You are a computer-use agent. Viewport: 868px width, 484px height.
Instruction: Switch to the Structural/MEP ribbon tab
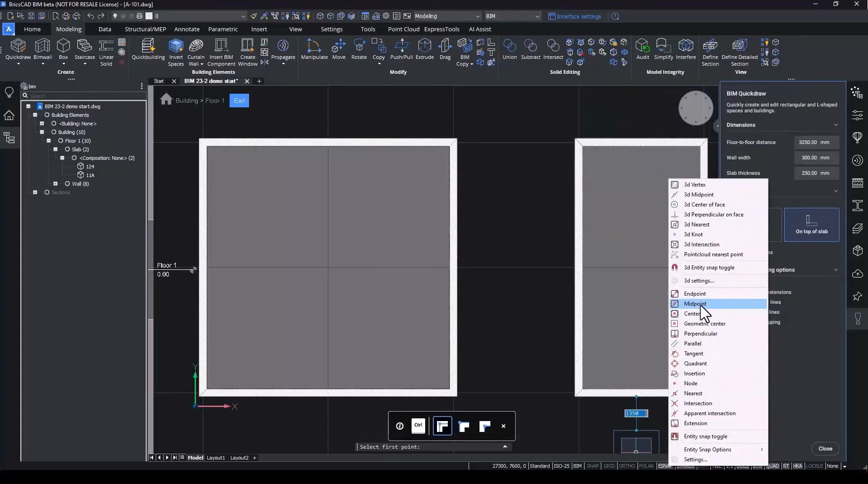(x=145, y=29)
